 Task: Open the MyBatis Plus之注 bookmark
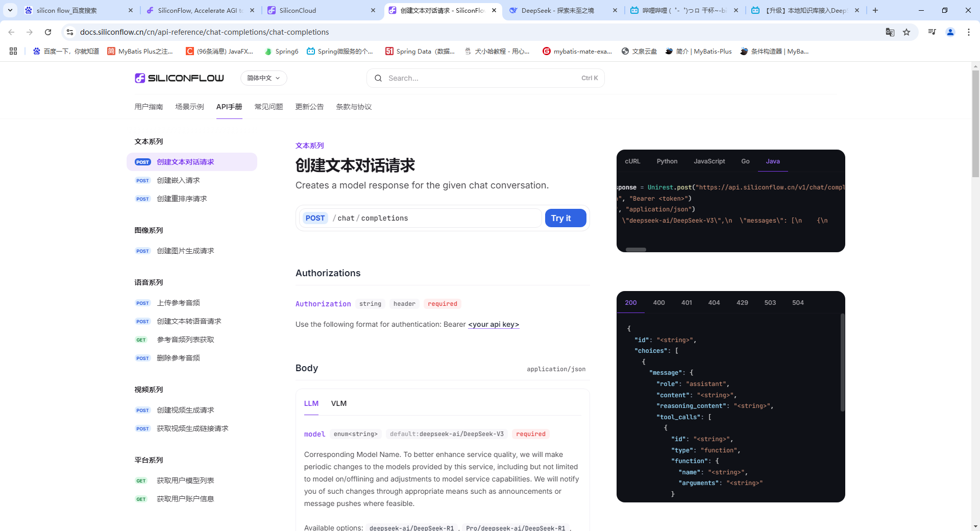140,51
